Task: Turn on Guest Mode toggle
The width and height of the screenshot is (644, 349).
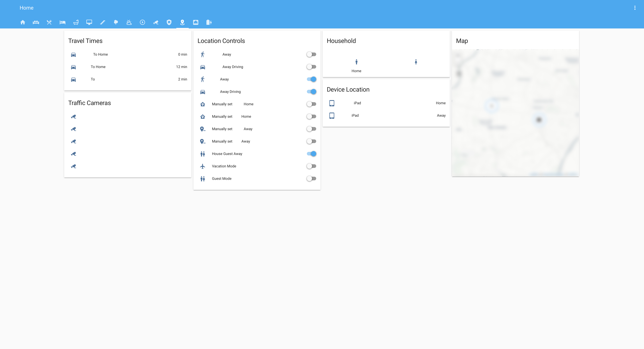Action: pos(311,179)
